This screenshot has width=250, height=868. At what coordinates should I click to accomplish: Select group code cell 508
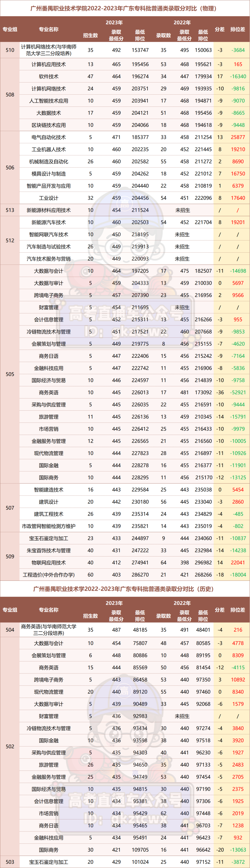pos(10,95)
